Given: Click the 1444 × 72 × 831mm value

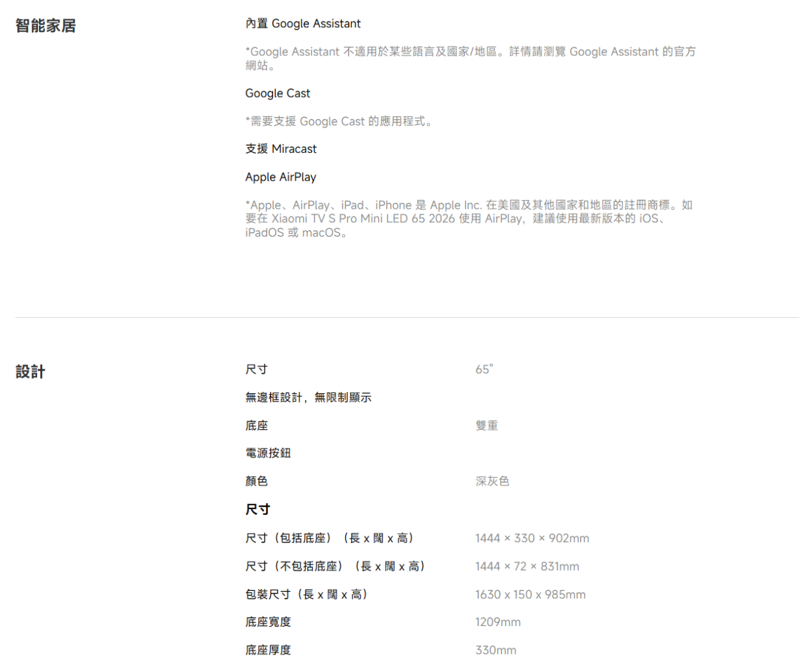Looking at the screenshot, I should coord(527,566).
